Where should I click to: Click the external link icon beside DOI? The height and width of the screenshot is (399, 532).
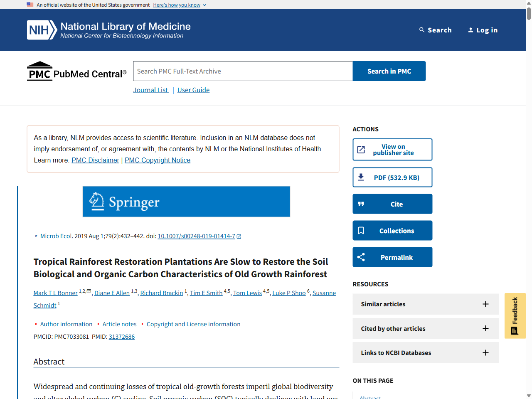239,236
